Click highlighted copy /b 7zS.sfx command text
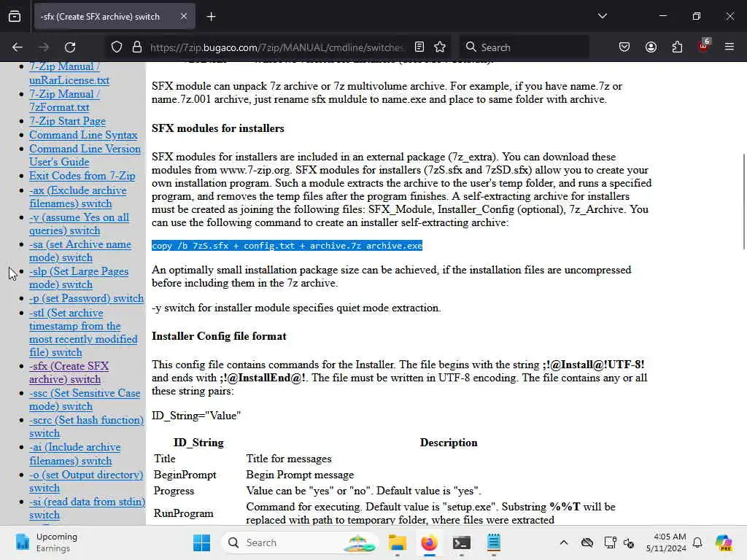747x560 pixels. (x=287, y=246)
